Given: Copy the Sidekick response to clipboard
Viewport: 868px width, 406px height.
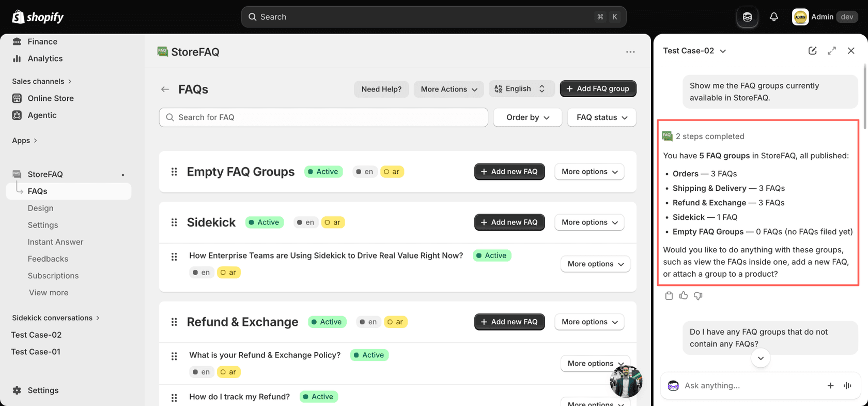Looking at the screenshot, I should coord(669,296).
